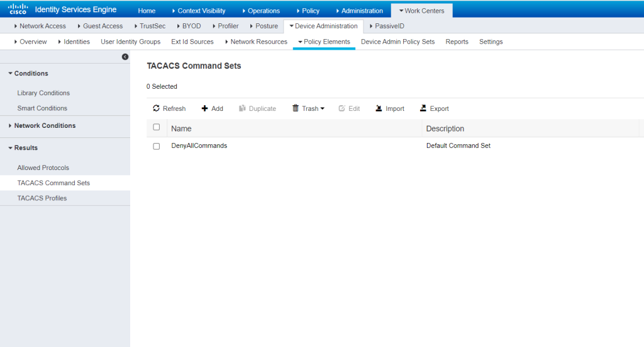The image size is (644, 347).
Task: Collapse the Results section
Action: (23, 147)
